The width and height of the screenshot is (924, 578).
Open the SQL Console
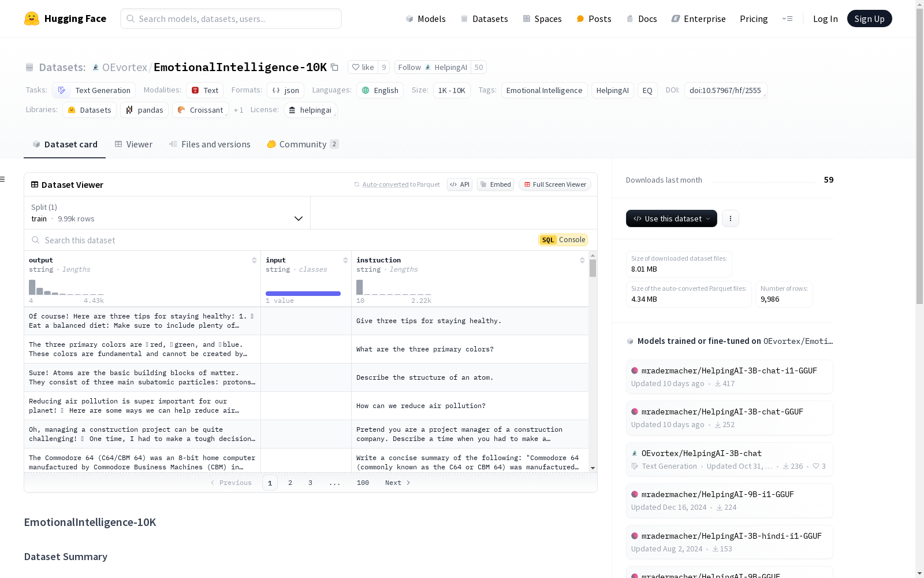pyautogui.click(x=563, y=240)
